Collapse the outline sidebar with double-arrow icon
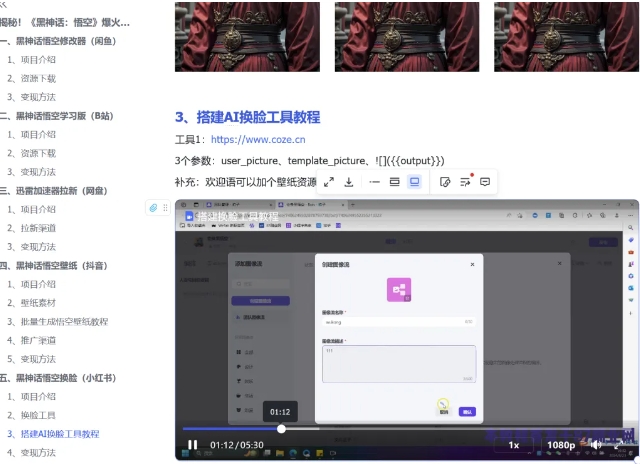Screen dimensions: 640x464 (x=3, y=4)
